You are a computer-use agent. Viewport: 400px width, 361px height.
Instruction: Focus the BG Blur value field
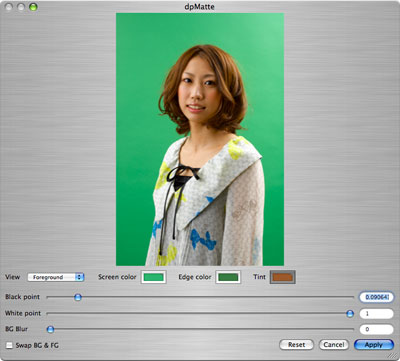click(x=376, y=329)
